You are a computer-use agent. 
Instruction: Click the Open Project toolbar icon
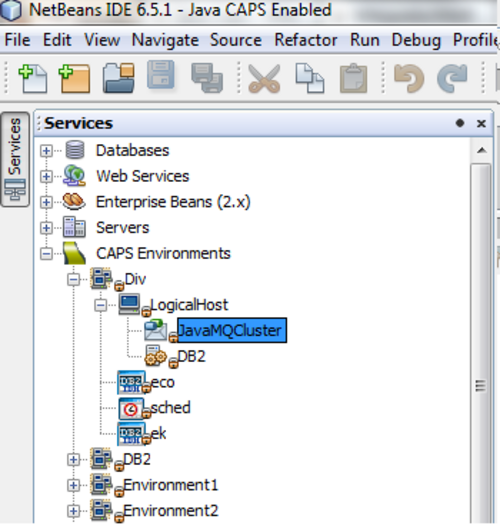[x=118, y=78]
